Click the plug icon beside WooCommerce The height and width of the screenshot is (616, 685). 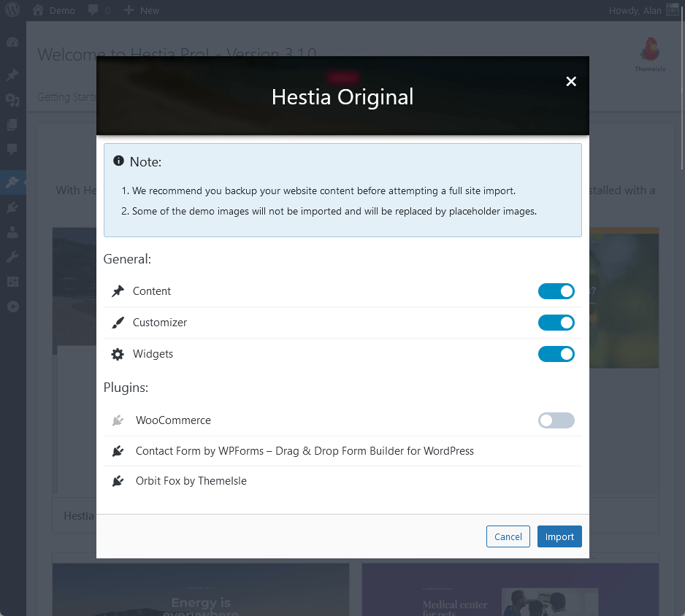click(118, 420)
